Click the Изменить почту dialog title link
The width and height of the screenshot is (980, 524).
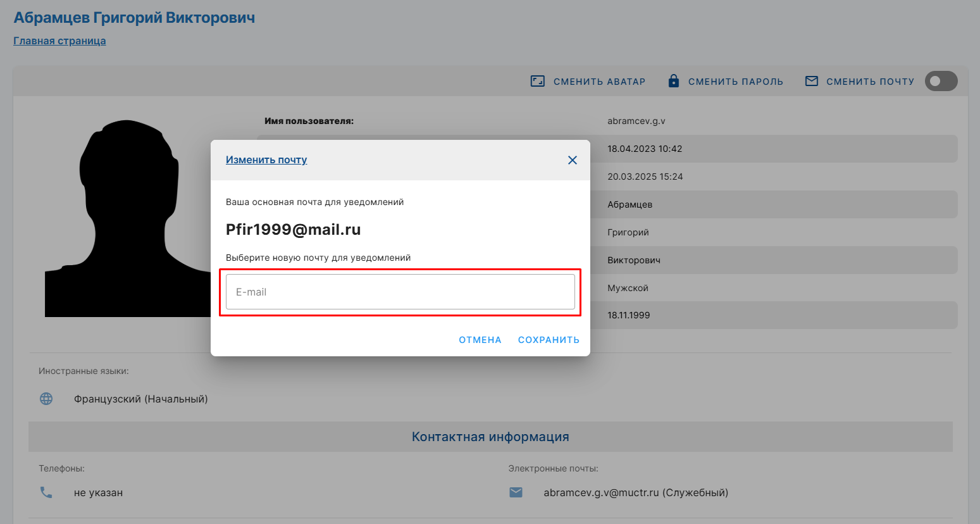(266, 160)
